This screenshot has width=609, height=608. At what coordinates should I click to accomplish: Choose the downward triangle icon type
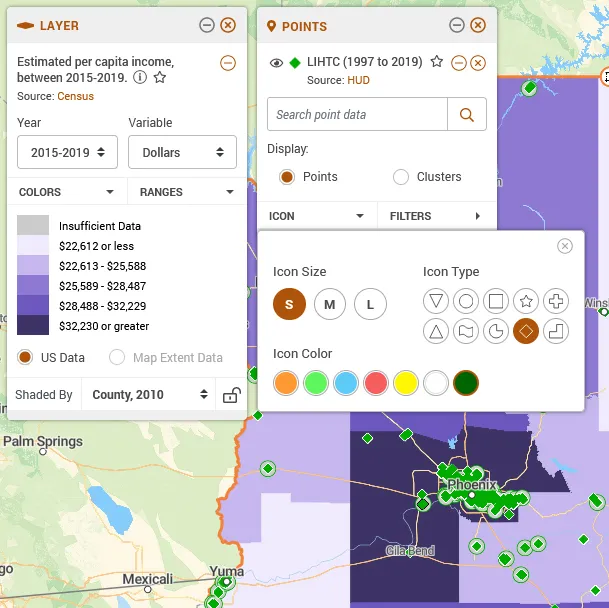coord(436,301)
